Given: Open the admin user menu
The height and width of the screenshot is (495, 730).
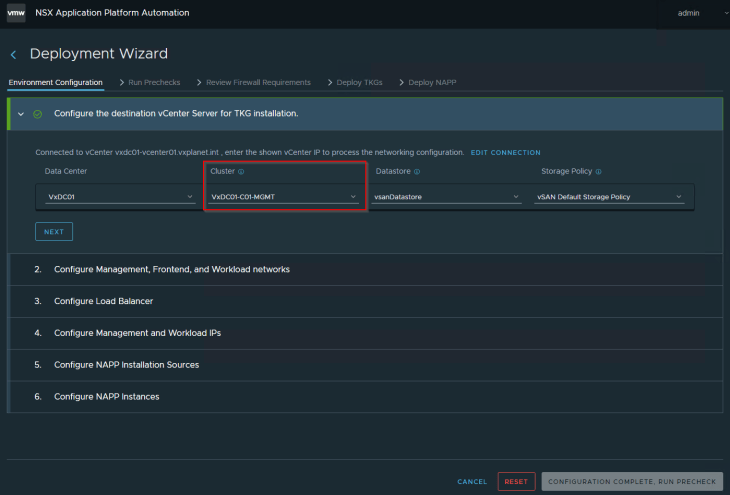Looking at the screenshot, I should click(x=689, y=13).
